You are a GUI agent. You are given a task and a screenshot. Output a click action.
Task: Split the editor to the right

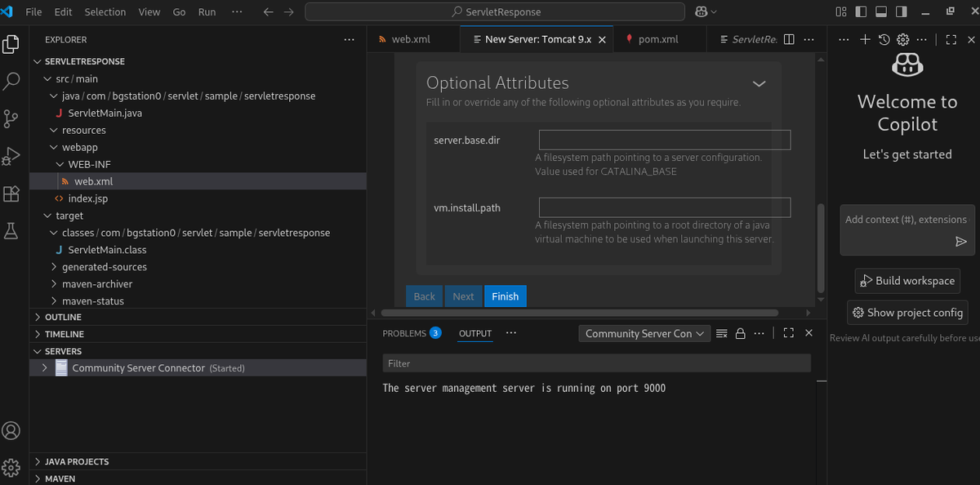789,39
